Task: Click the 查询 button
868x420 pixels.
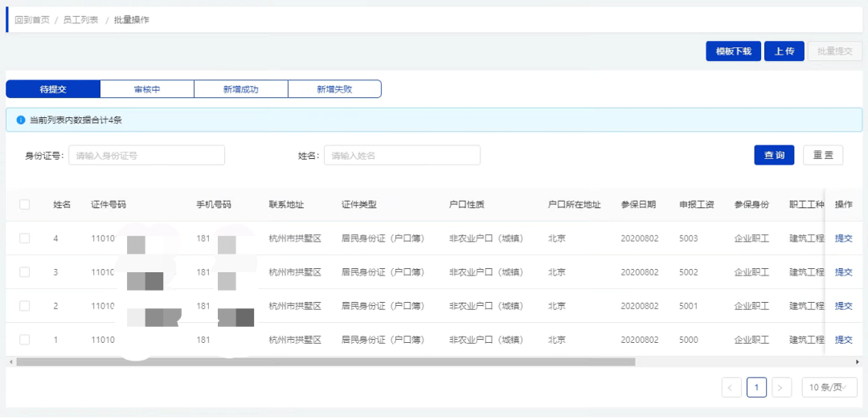Action: click(775, 156)
